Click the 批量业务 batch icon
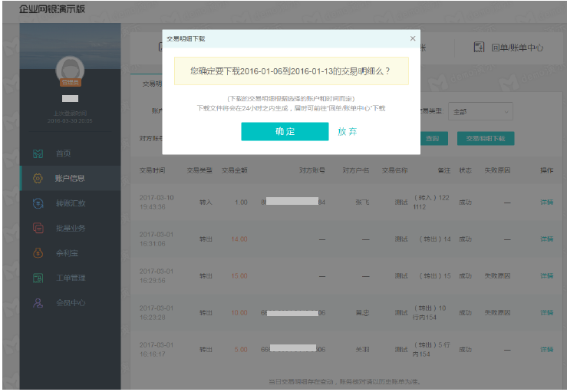The image size is (567, 392). point(38,228)
